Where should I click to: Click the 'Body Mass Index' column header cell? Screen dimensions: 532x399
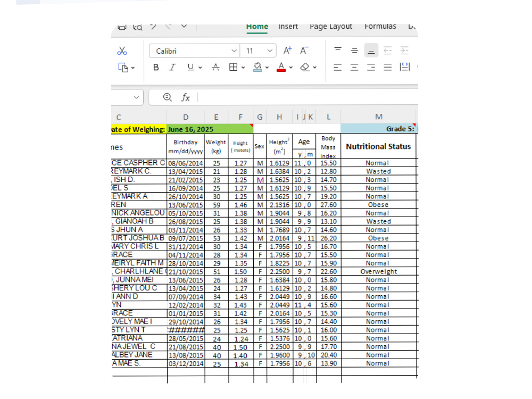pos(328,147)
